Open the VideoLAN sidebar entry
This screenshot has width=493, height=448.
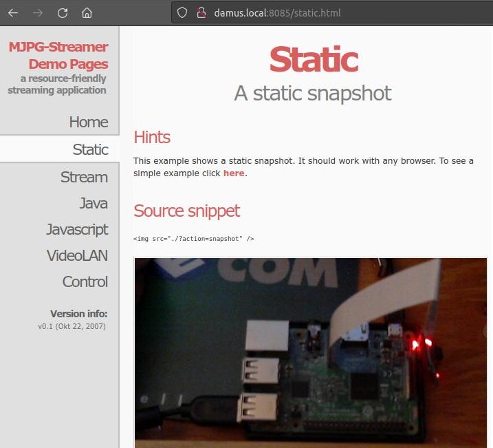[77, 255]
